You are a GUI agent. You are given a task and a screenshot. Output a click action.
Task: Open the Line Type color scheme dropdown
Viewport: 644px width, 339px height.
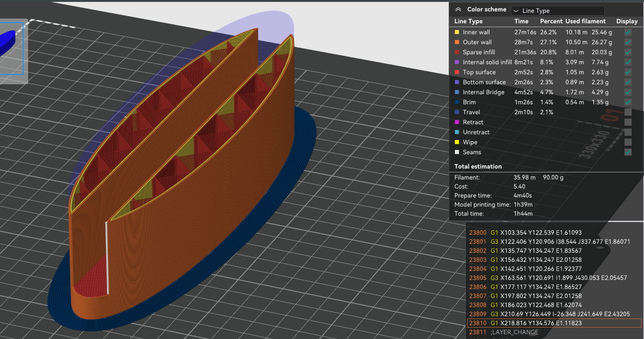click(x=557, y=10)
